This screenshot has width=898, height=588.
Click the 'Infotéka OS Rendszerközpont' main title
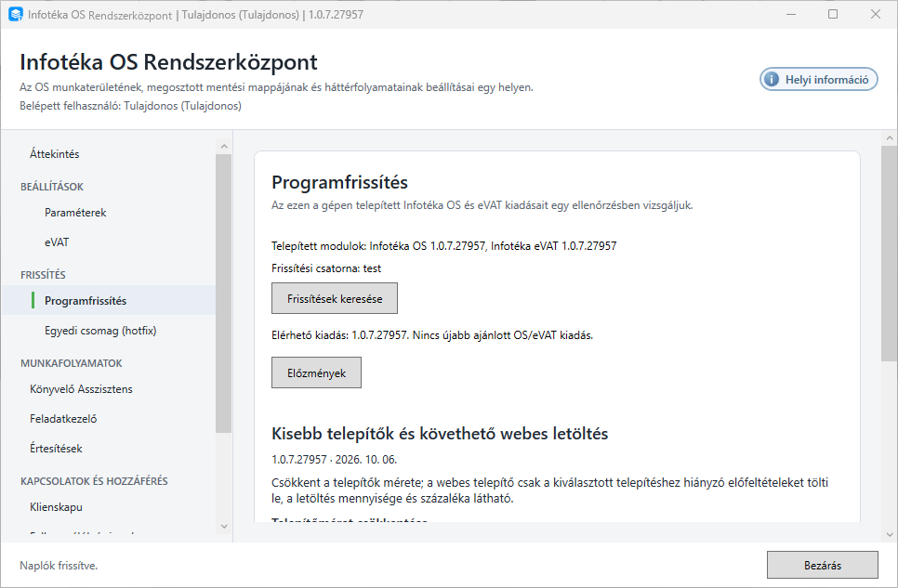point(168,62)
